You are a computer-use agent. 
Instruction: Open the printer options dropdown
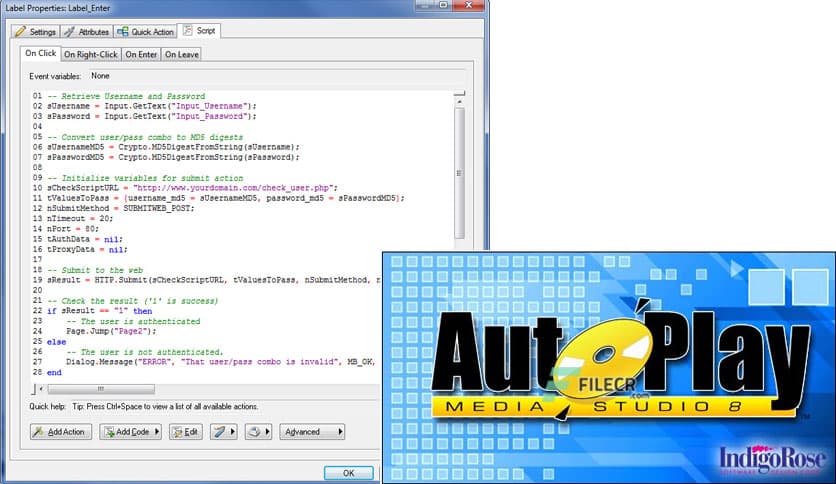tap(259, 432)
